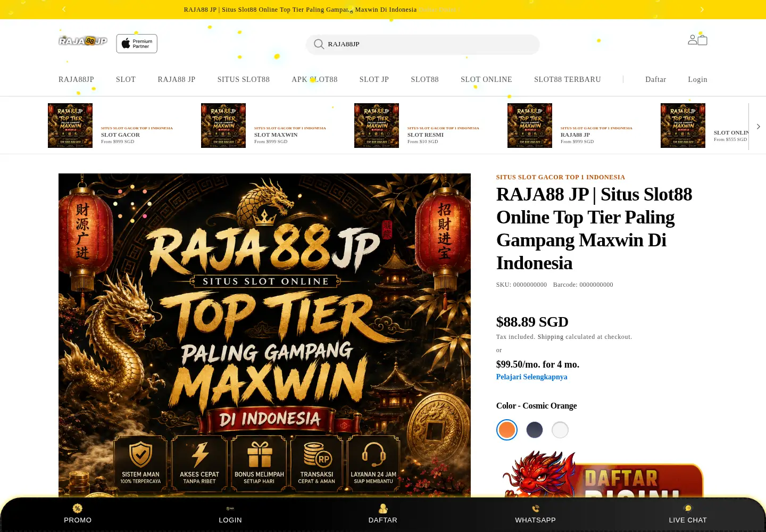Open the RAJA88 JP carousel thumbnail
This screenshot has height=532, width=766.
(x=530, y=126)
